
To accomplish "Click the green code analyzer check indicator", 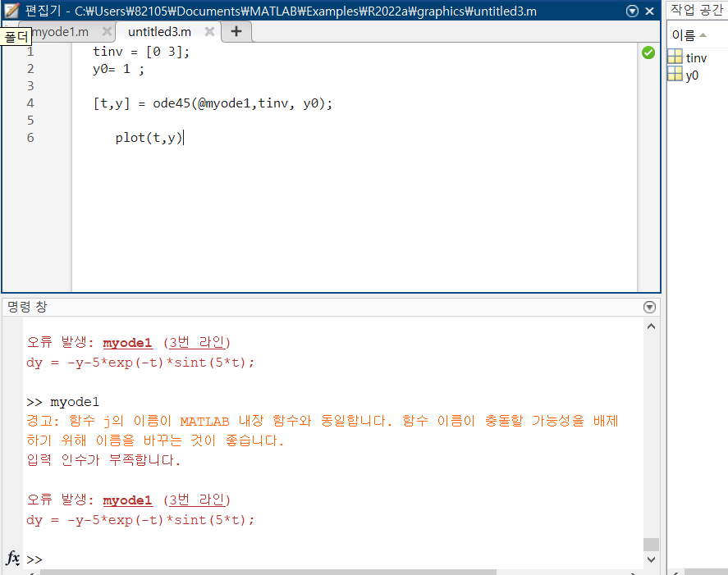I will [x=648, y=52].
